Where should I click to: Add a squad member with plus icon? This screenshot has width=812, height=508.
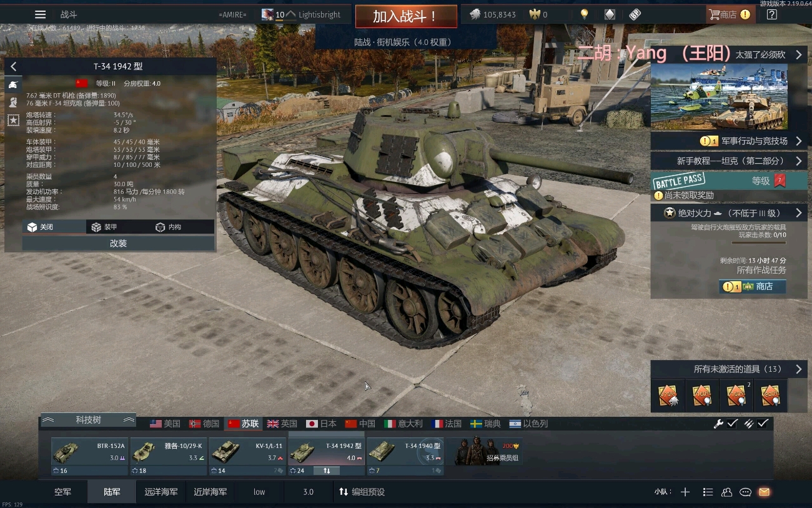coord(685,492)
